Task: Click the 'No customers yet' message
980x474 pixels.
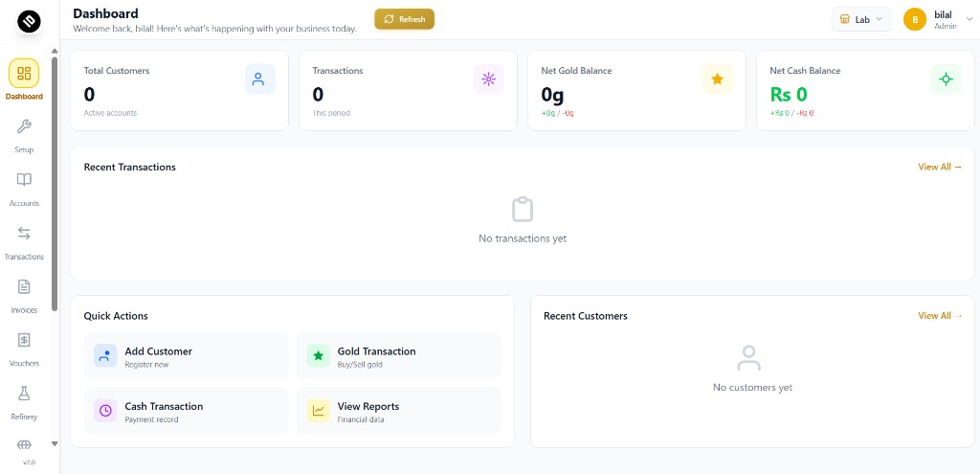Action: (752, 388)
